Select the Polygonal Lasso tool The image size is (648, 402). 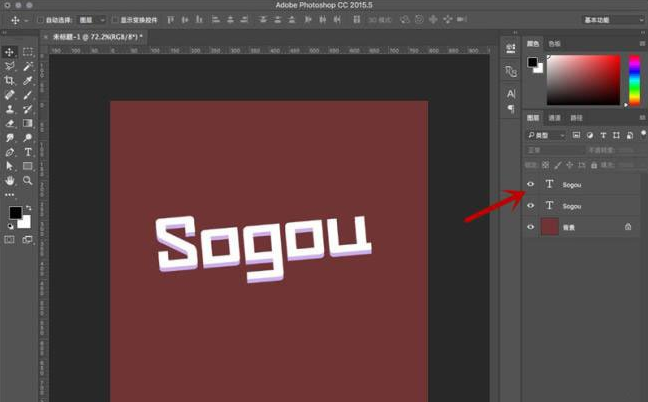[x=10, y=66]
